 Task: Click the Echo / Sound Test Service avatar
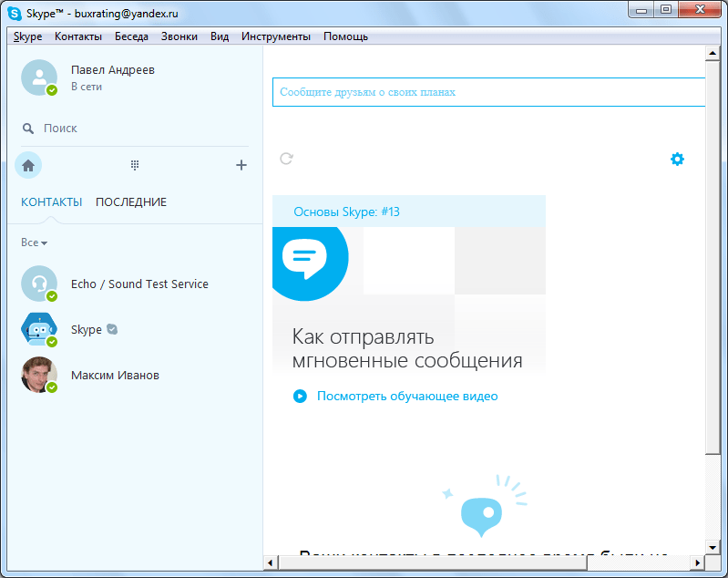(39, 284)
